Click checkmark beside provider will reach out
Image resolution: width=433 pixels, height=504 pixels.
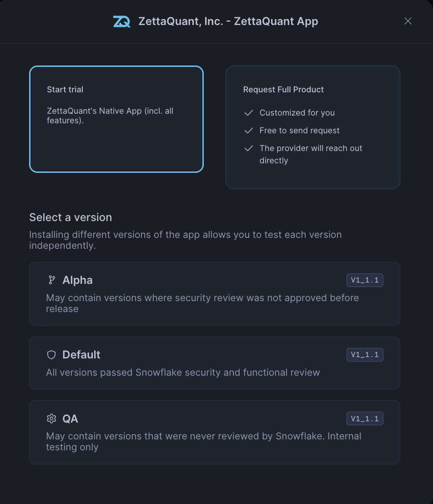[248, 148]
